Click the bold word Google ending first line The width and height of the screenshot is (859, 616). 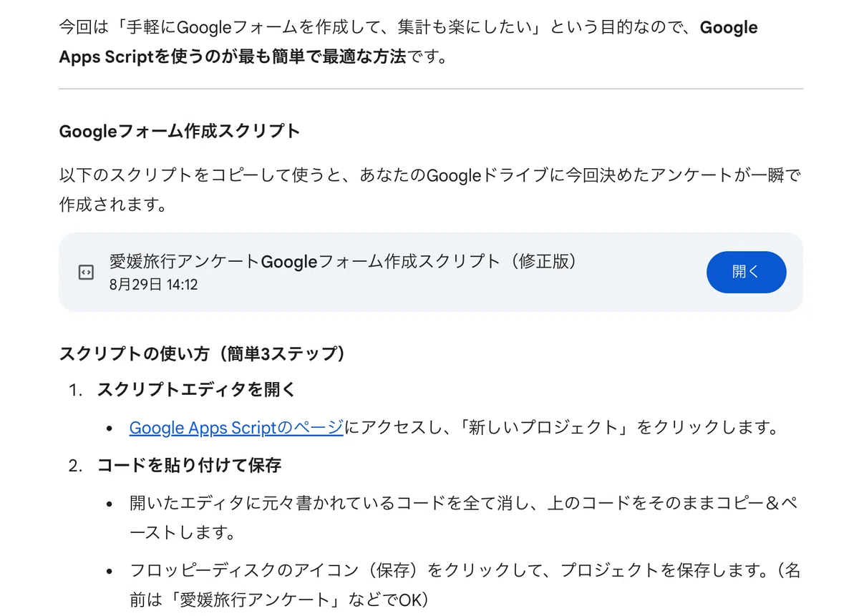tap(729, 28)
